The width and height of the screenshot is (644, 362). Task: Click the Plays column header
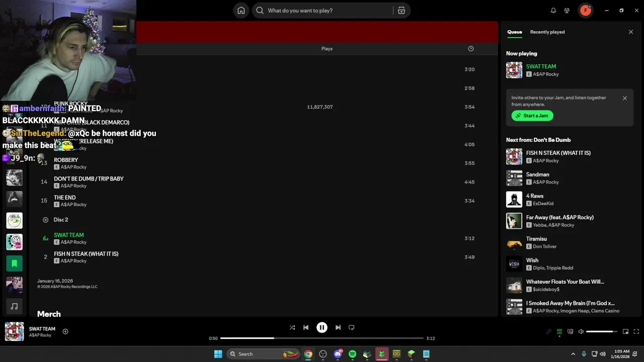(x=327, y=49)
